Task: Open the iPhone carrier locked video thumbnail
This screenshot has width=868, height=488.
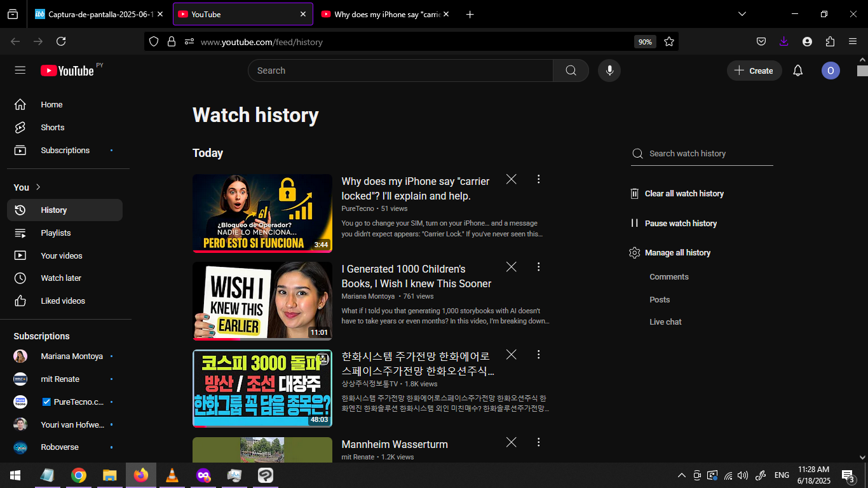Action: click(262, 213)
